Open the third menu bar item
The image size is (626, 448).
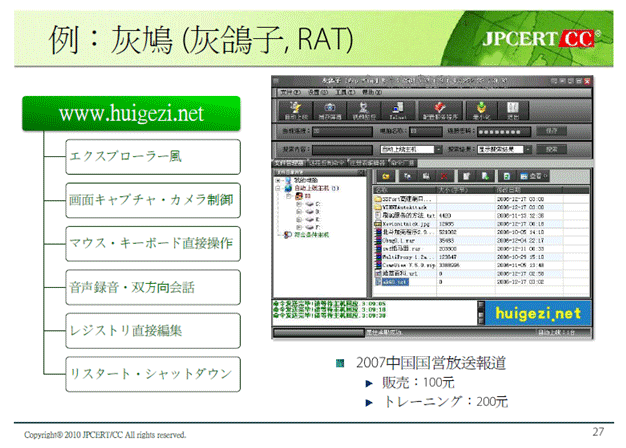point(345,92)
